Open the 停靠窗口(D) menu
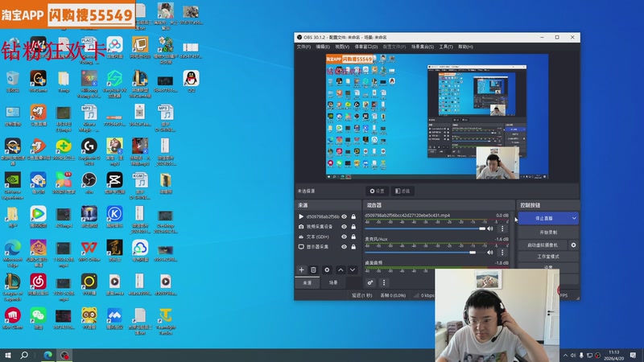644x362 pixels. click(366, 47)
